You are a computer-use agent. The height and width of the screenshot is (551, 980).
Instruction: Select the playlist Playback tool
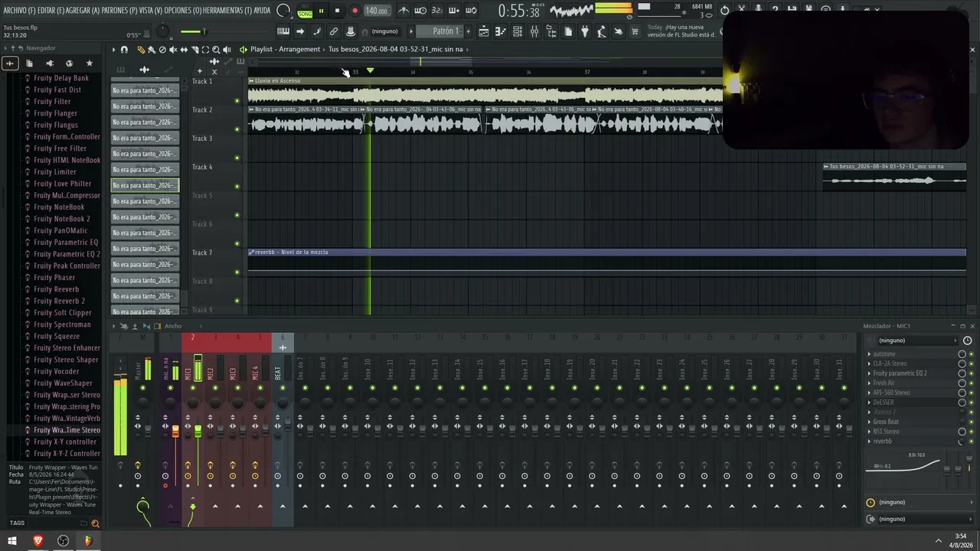click(227, 49)
